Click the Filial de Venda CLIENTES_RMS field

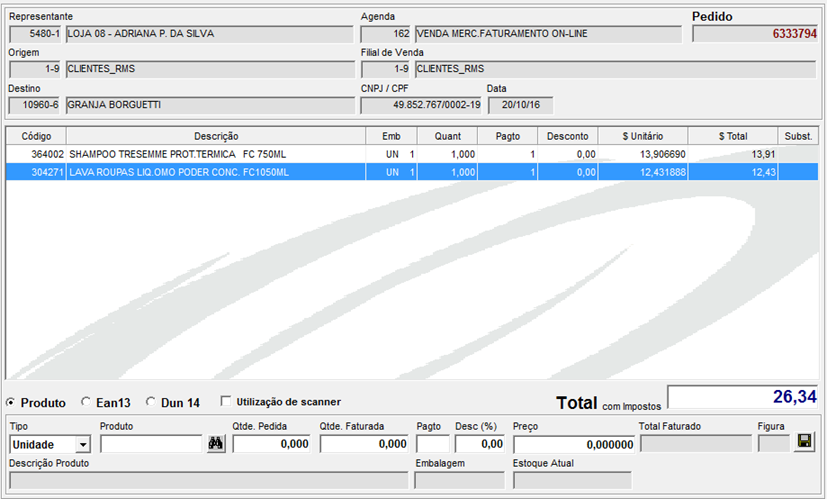(616, 69)
